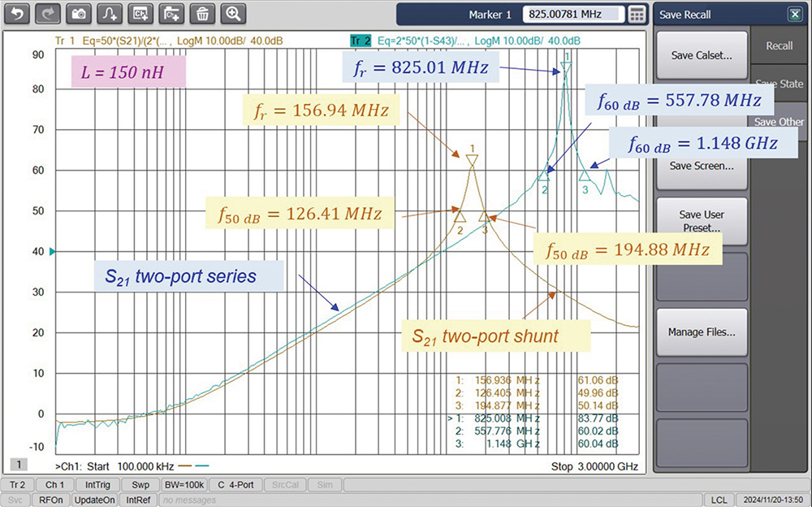The image size is (812, 507).
Task: Toggle the IntRef reference indicator
Action: coord(137,500)
